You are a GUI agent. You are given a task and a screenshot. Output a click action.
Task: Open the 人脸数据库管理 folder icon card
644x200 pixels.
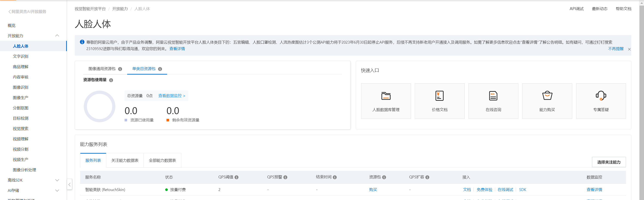click(386, 101)
